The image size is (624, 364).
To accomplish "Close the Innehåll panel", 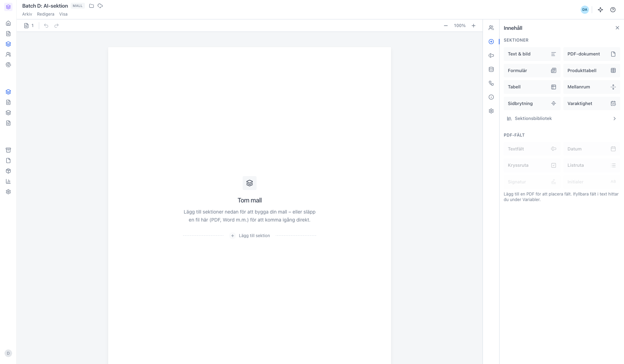I will pyautogui.click(x=617, y=28).
